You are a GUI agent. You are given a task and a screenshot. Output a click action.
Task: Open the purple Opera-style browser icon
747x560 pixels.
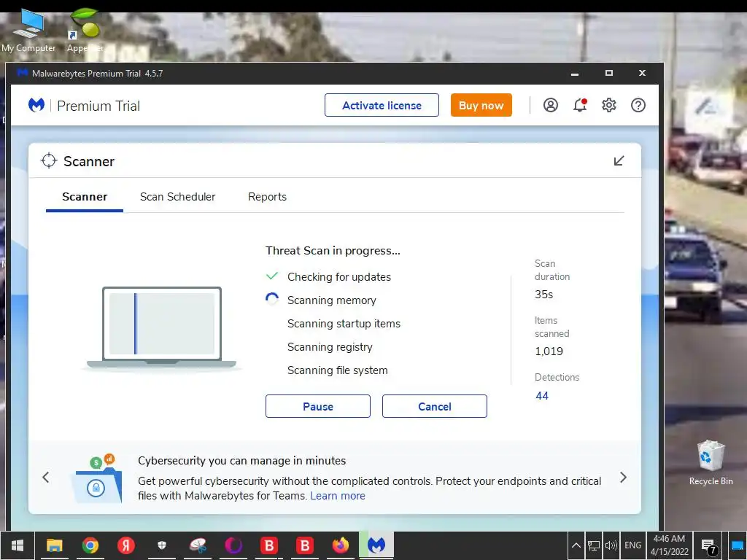pos(233,545)
